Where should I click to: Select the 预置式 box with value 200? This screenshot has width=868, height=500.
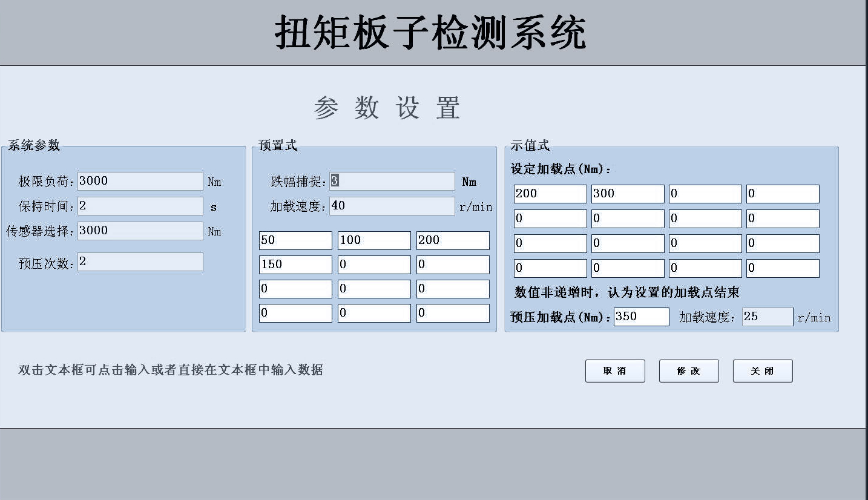(453, 240)
